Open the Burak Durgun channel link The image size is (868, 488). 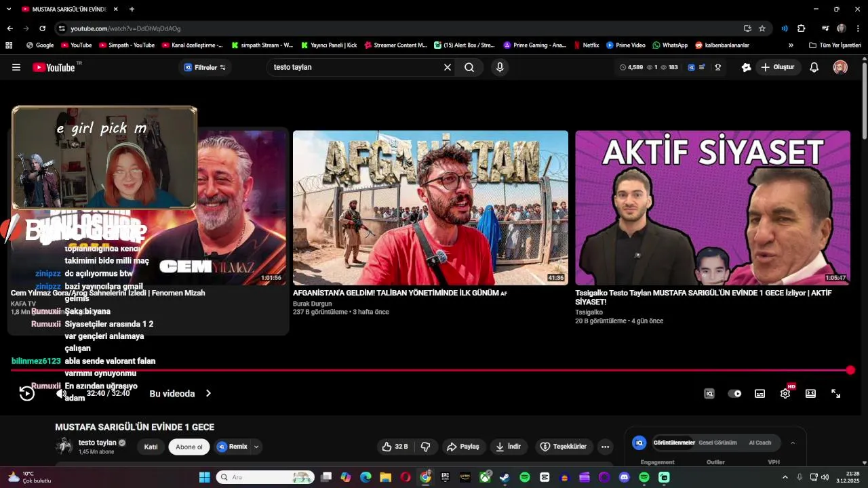(312, 304)
